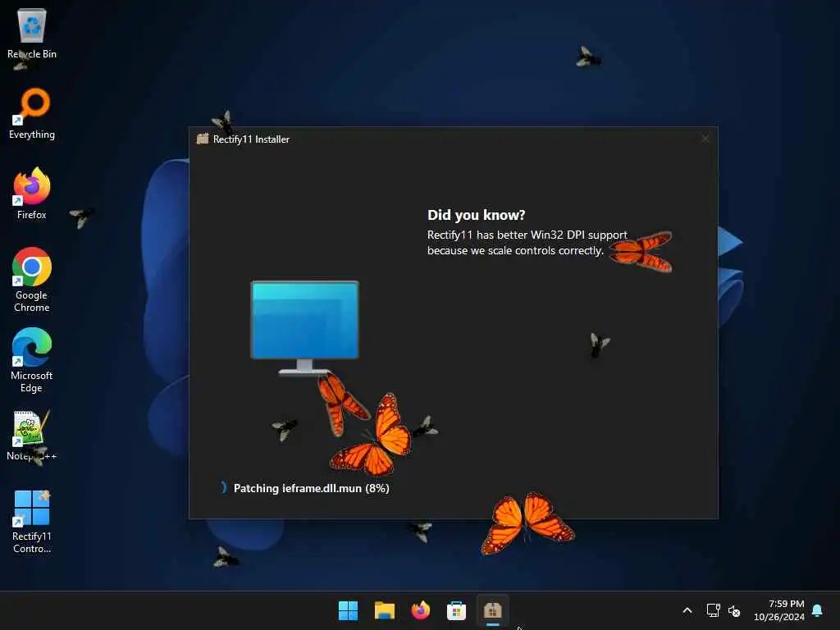The image size is (840, 630).
Task: Expand the hidden system tray icons chevron
Action: 687,610
